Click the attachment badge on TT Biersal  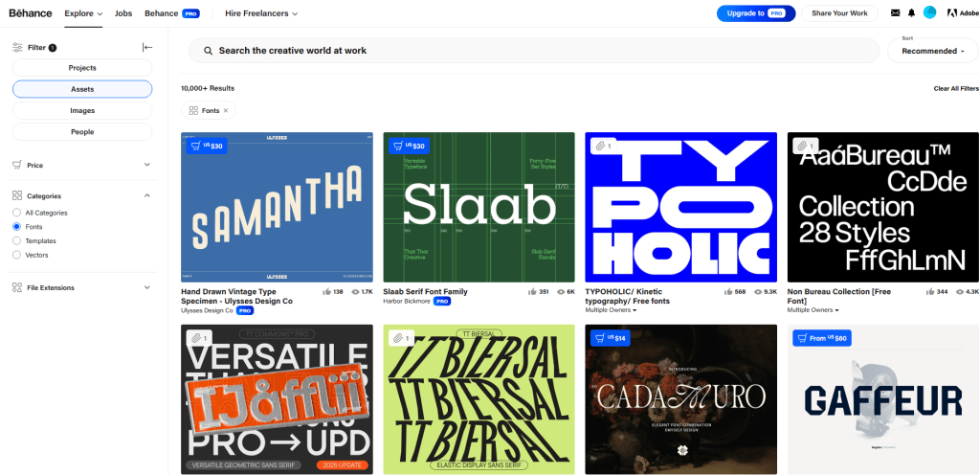tap(401, 338)
